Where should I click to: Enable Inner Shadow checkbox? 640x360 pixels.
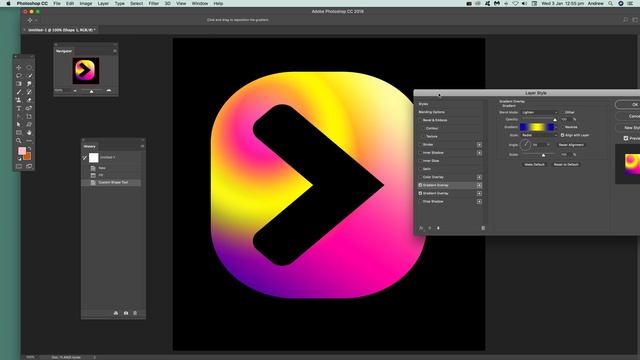(x=420, y=153)
